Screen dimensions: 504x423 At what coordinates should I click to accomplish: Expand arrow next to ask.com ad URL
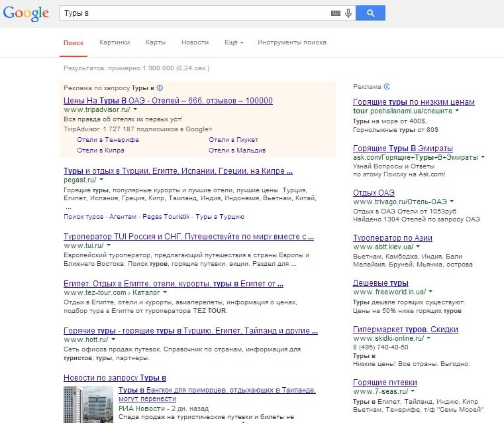point(483,157)
